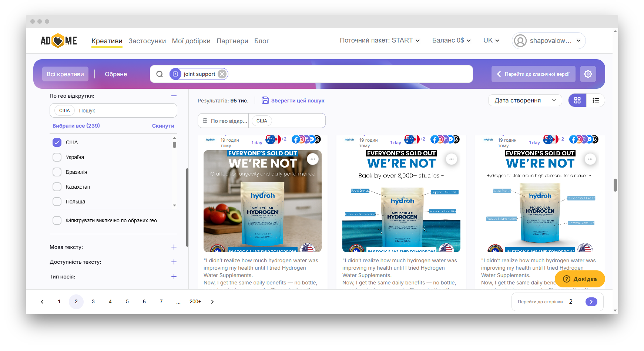Open the Дата створення sort dropdown
Viewport: 644px width, 351px height.
[x=524, y=100]
